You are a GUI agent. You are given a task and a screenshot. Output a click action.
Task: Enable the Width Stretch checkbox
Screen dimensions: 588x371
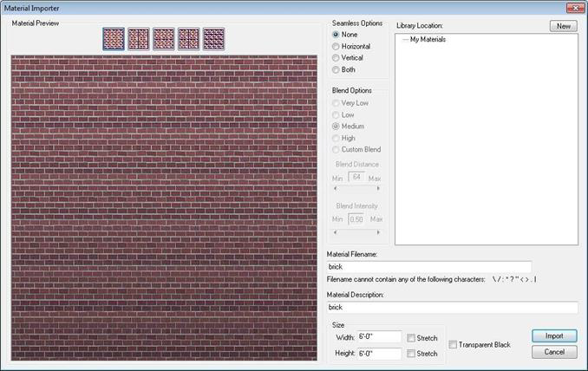pyautogui.click(x=411, y=338)
